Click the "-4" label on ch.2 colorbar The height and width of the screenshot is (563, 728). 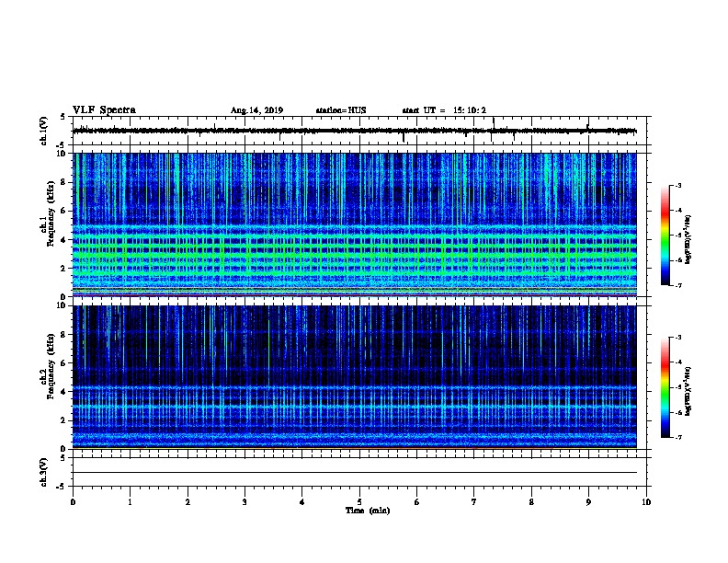point(677,362)
